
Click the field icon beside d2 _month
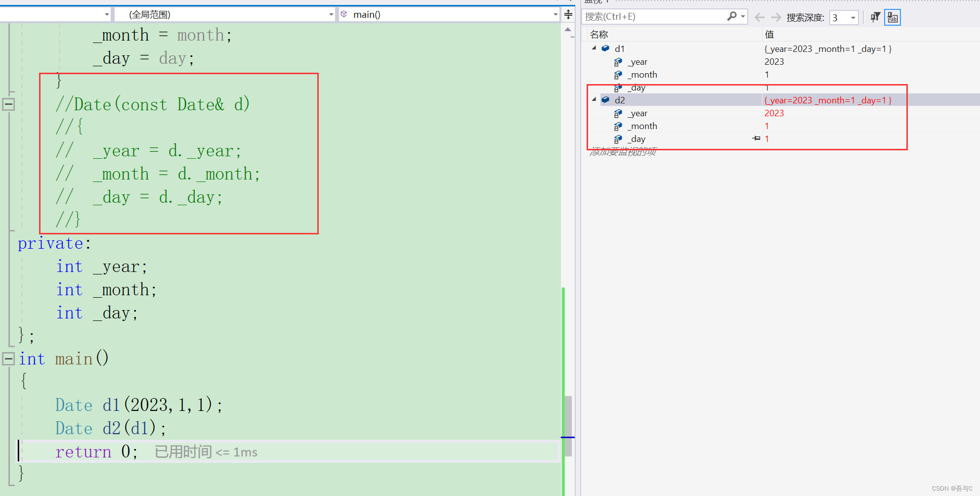point(618,126)
